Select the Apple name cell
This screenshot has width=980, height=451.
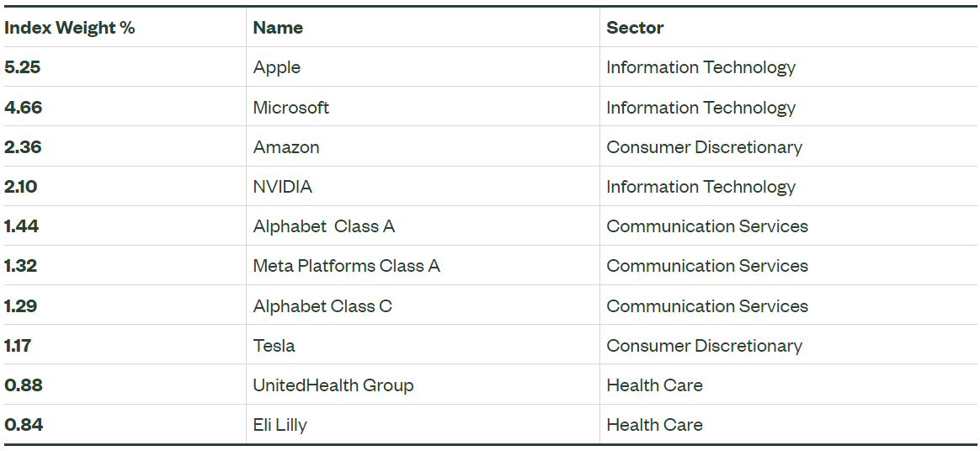(277, 67)
